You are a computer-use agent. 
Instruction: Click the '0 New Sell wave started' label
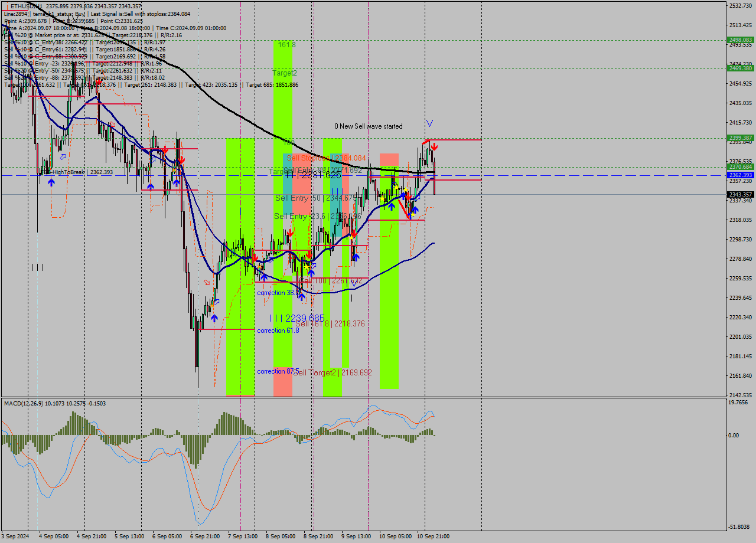(x=368, y=126)
